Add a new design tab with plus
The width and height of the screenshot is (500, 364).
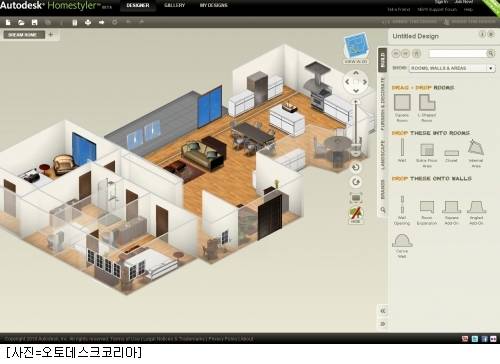pos(51,34)
